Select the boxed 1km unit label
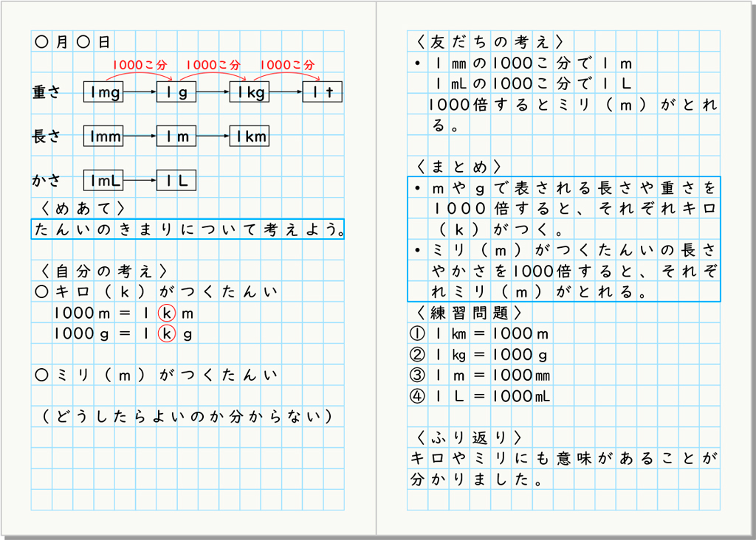 tap(250, 136)
